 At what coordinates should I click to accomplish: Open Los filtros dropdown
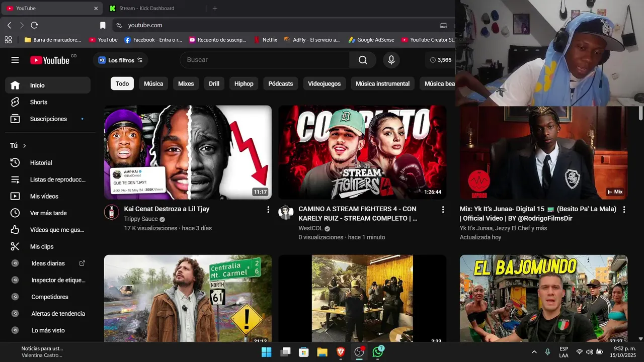(x=120, y=60)
